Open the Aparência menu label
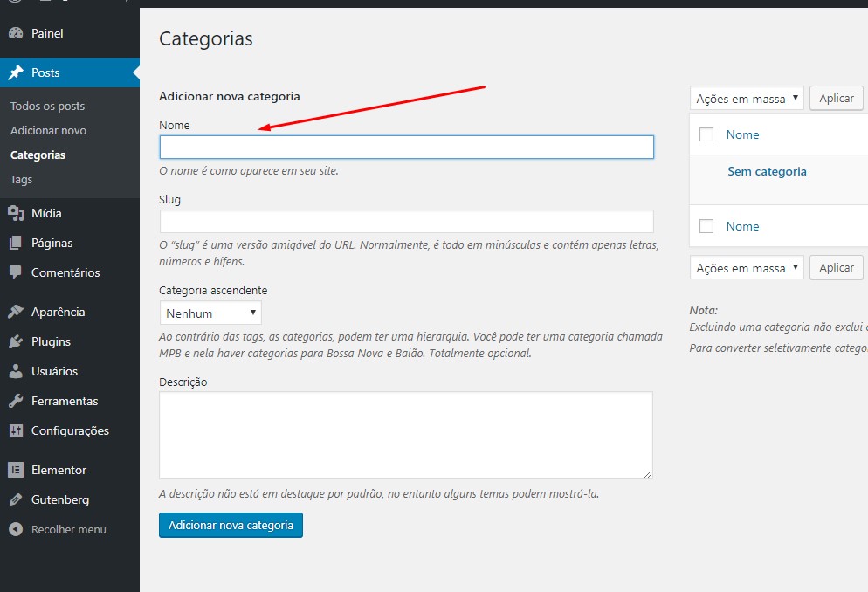The width and height of the screenshot is (868, 592). pos(59,312)
